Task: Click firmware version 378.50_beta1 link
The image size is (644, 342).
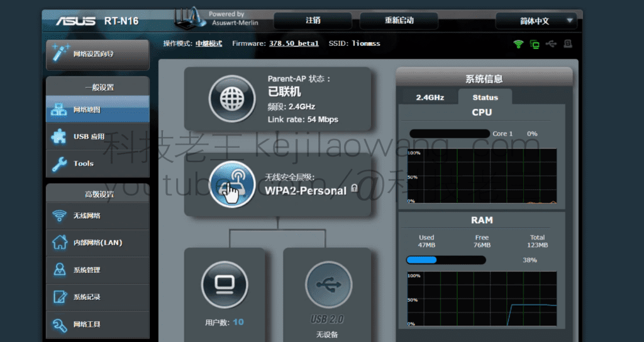Action: (294, 43)
